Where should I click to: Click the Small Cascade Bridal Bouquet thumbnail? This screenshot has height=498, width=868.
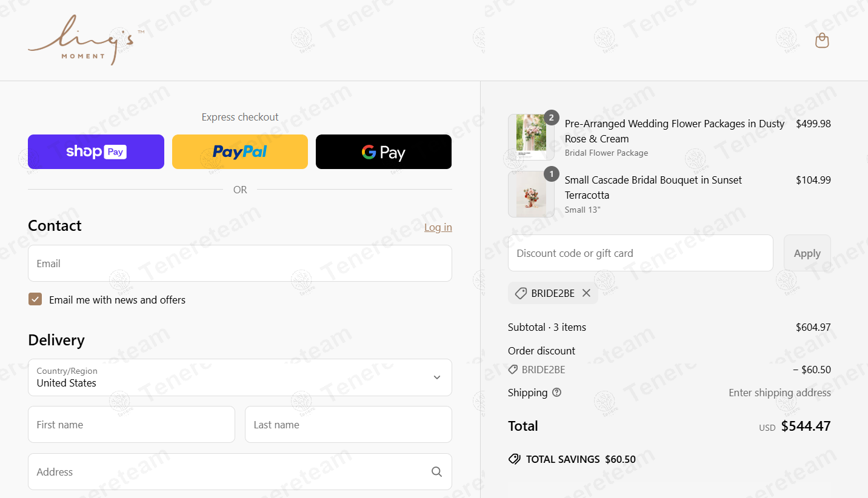click(531, 194)
